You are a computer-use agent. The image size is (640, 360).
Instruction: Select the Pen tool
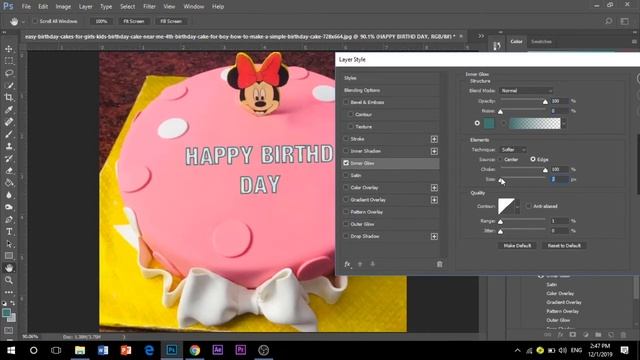tap(9, 220)
